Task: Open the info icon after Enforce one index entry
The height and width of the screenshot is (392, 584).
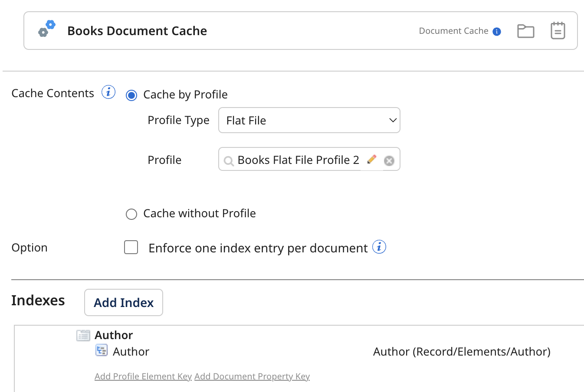Action: click(x=379, y=247)
